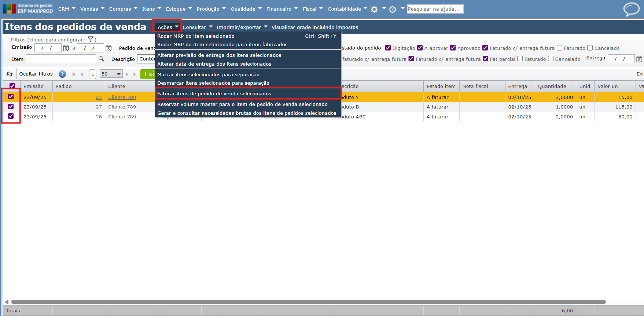Click the Ocultar filtros button
Screen dimensions: 644x316
point(36,74)
